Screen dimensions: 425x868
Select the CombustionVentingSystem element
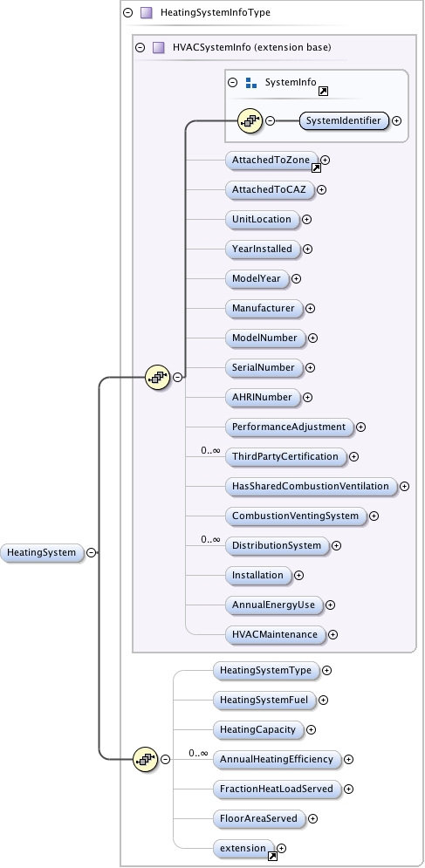(x=296, y=516)
